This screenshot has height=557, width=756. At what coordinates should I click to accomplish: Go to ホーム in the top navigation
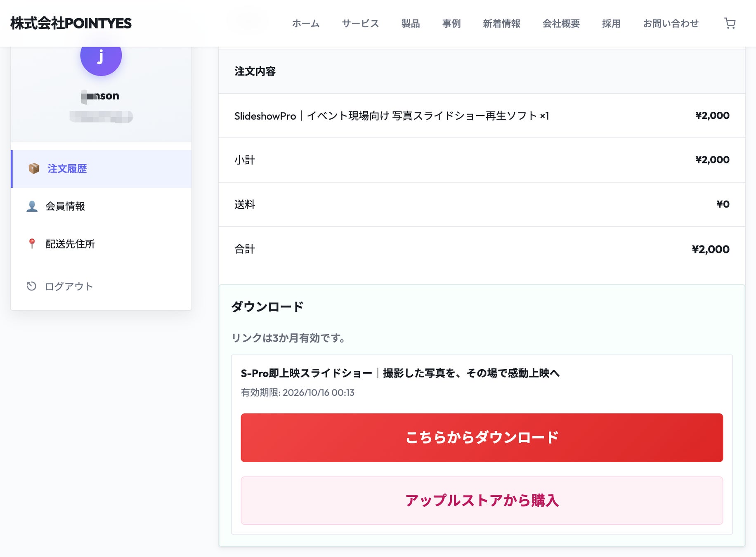point(306,24)
